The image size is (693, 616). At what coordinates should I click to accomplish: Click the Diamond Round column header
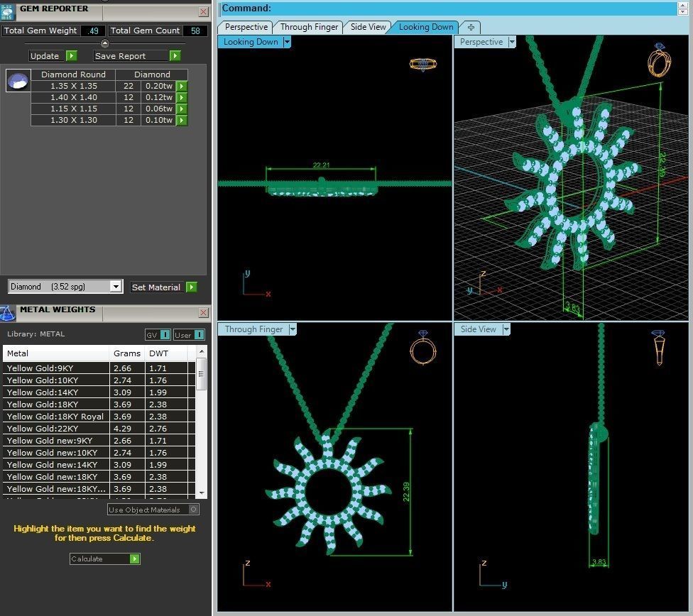pos(73,75)
